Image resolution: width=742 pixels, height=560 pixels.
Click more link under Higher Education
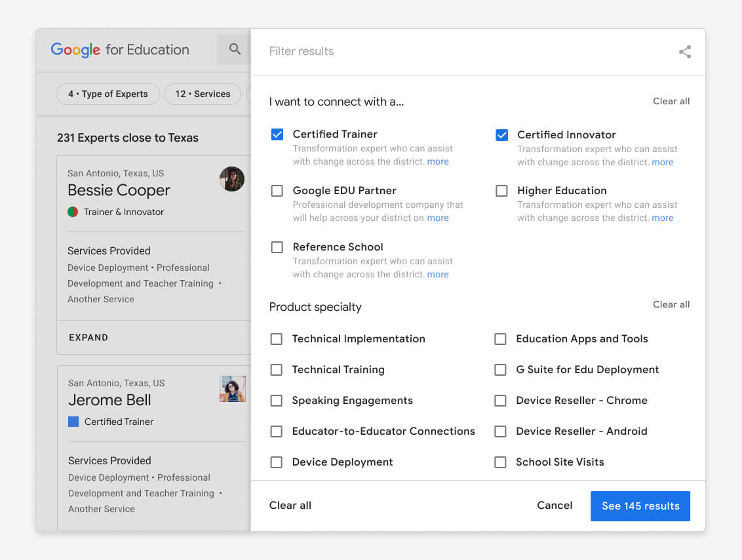click(x=663, y=218)
